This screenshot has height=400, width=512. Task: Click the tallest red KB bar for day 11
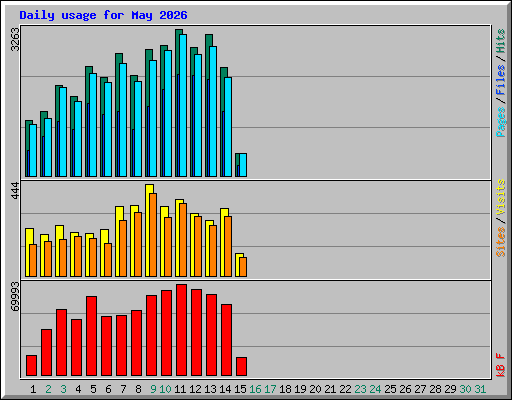pyautogui.click(x=181, y=330)
